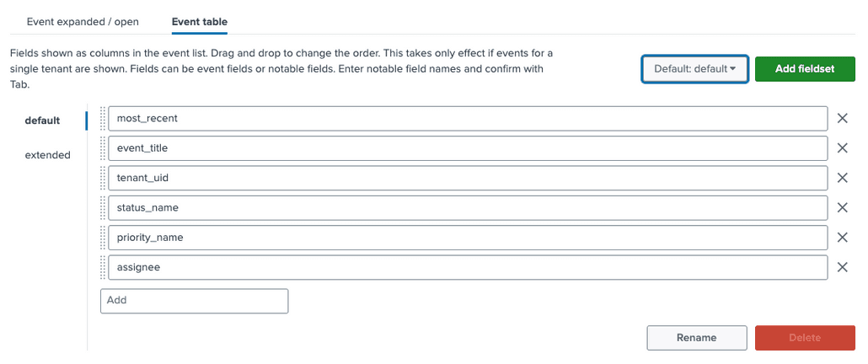Screen dimensions: 868x364
Task: Click the X next to priority_name
Action: (842, 238)
